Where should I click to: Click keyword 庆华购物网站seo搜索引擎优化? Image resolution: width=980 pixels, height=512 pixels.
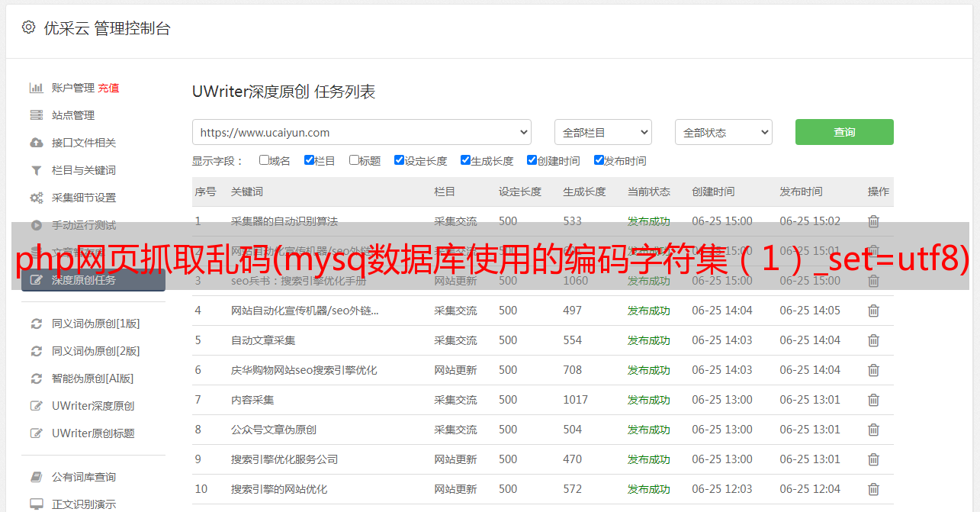304,370
